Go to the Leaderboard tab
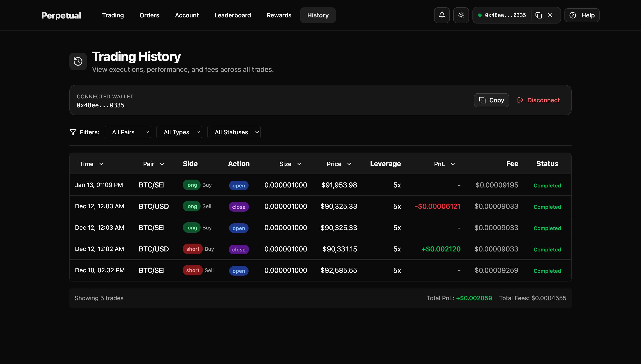The height and width of the screenshot is (364, 641). click(x=232, y=15)
